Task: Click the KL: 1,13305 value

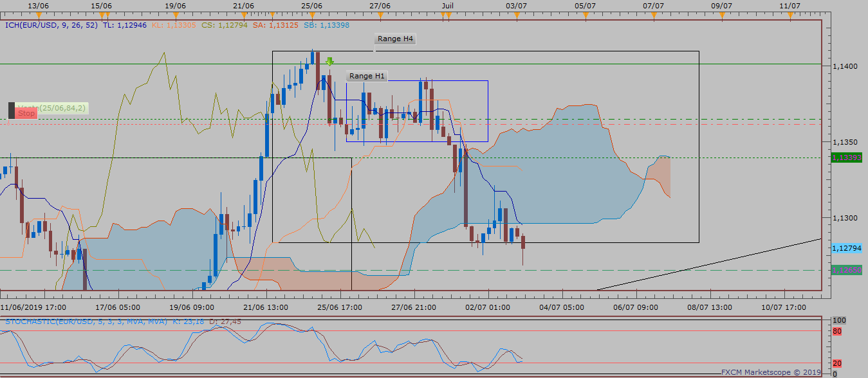Action: click(x=174, y=26)
